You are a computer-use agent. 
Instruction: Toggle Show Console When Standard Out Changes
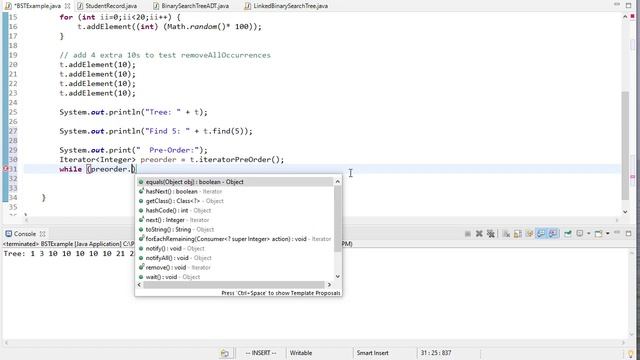pos(541,234)
